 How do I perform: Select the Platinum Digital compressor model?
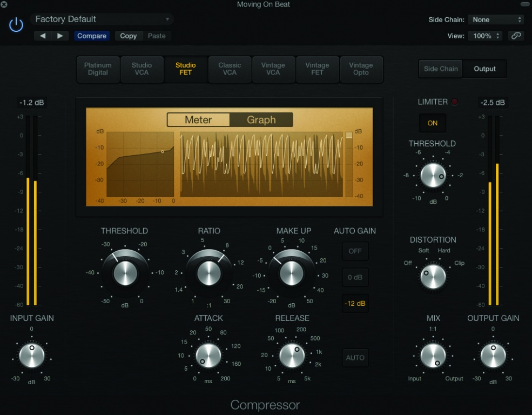coord(98,69)
